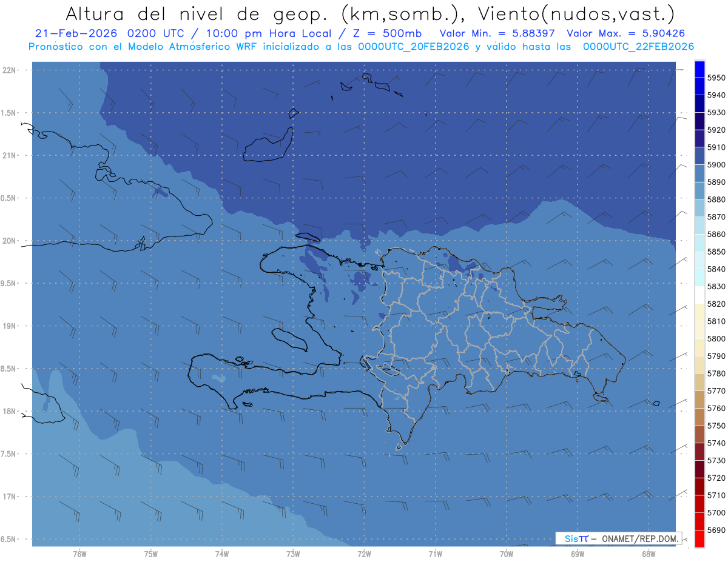Pick the bright red swatch below 5690

[699, 538]
